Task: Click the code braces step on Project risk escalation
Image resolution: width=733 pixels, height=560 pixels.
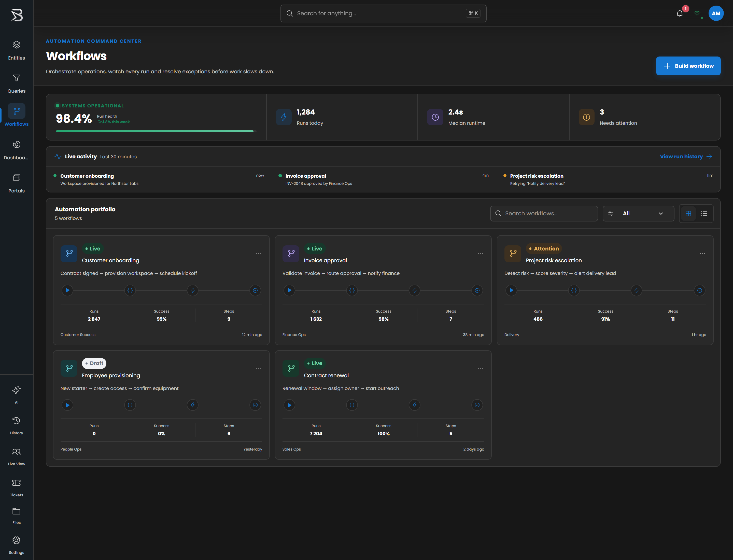Action: tap(574, 290)
